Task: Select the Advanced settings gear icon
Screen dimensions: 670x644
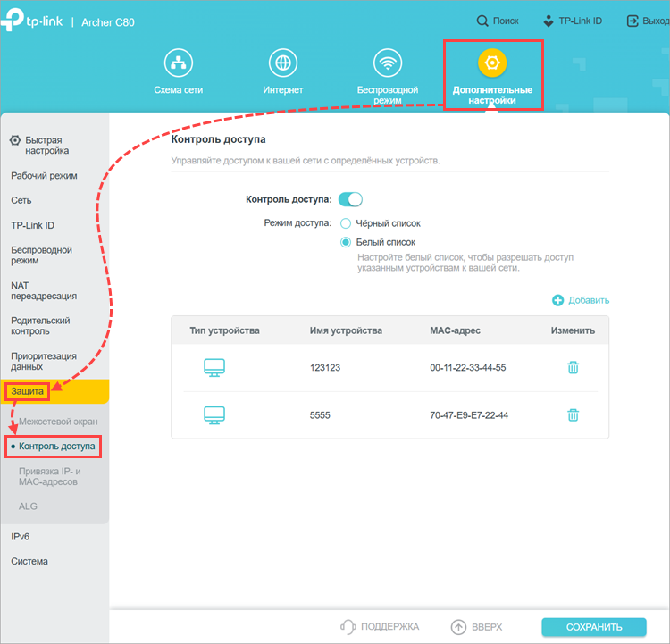Action: click(x=492, y=63)
